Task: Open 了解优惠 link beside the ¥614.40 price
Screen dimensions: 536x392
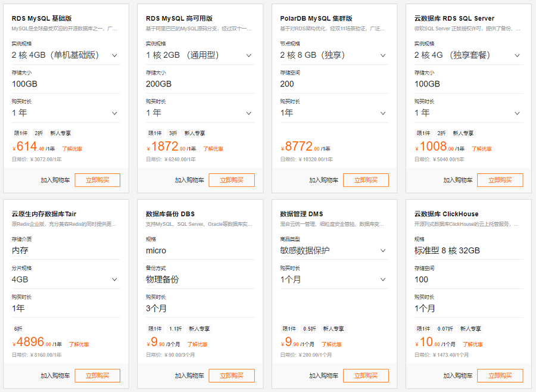Action: 72,149
